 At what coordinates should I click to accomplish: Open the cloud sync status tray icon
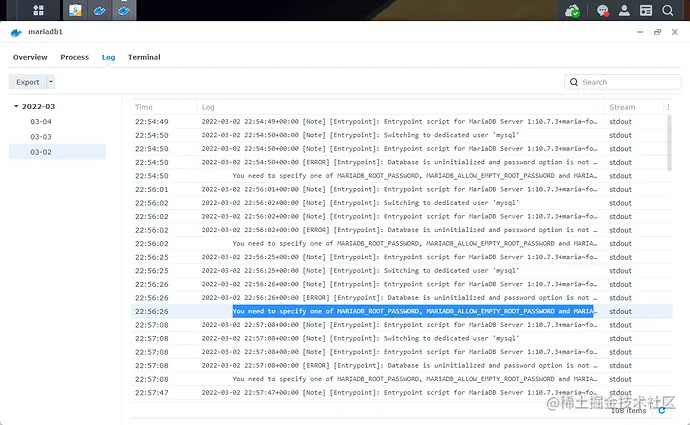tap(572, 11)
